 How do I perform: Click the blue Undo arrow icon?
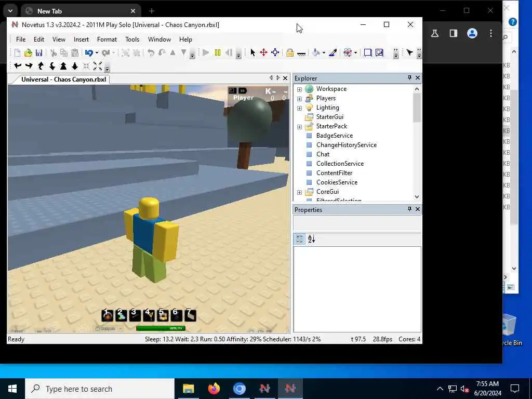[89, 52]
